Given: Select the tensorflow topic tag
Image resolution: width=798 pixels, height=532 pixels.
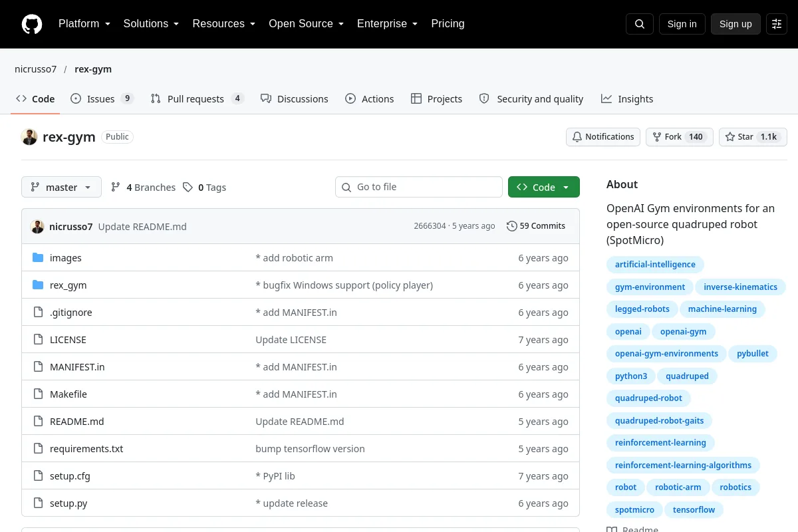Looking at the screenshot, I should 694,510.
